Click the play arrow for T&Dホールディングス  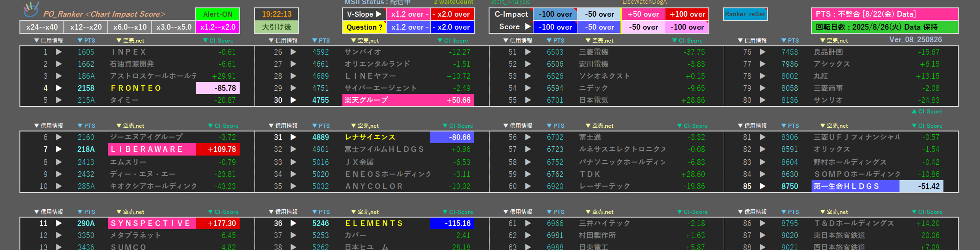click(763, 223)
